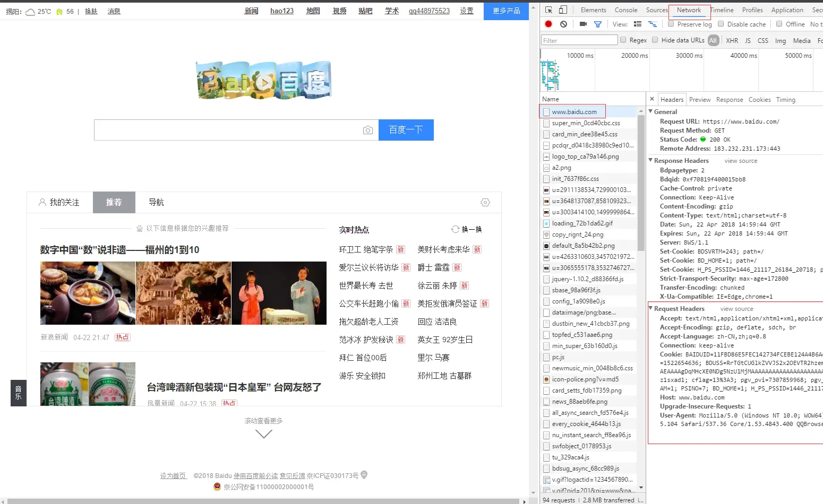Viewport: 823px width, 504px height.
Task: Show the Response tab of the request
Action: 730,100
